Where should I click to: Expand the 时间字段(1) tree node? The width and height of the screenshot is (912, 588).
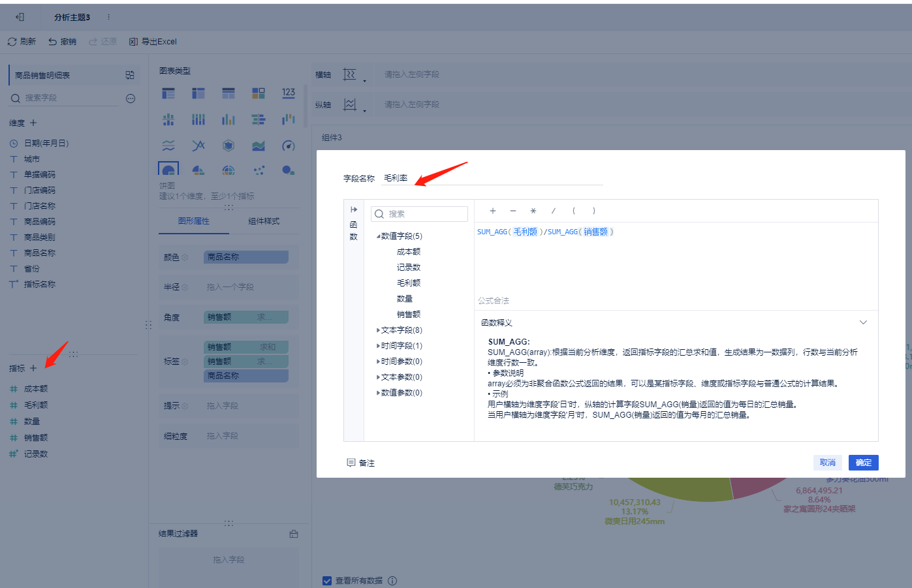coord(378,346)
